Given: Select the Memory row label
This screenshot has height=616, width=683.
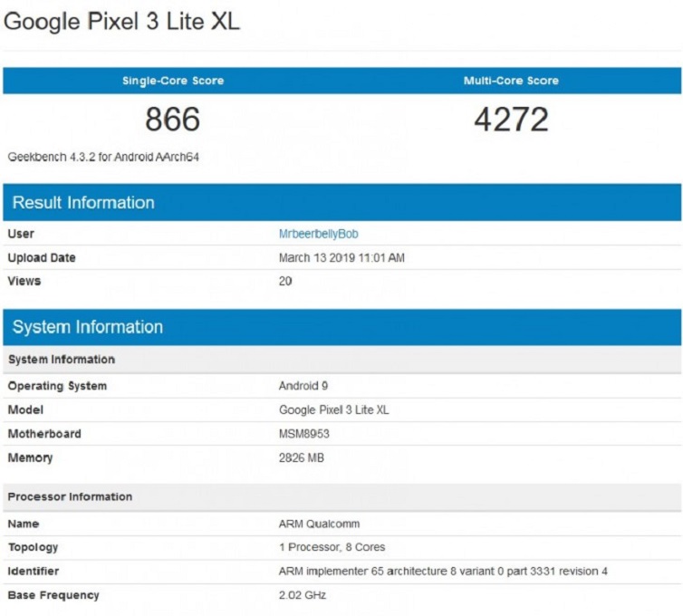Looking at the screenshot, I should click(x=30, y=457).
